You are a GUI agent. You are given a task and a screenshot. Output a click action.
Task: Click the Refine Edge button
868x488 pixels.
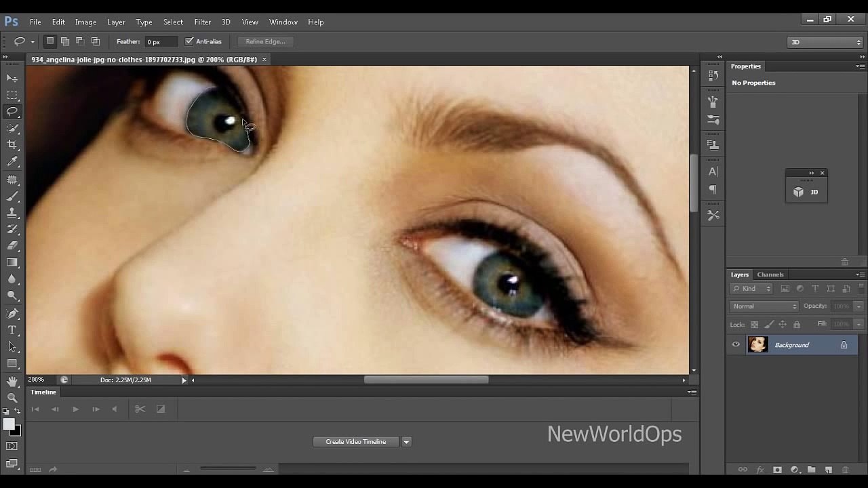[265, 41]
